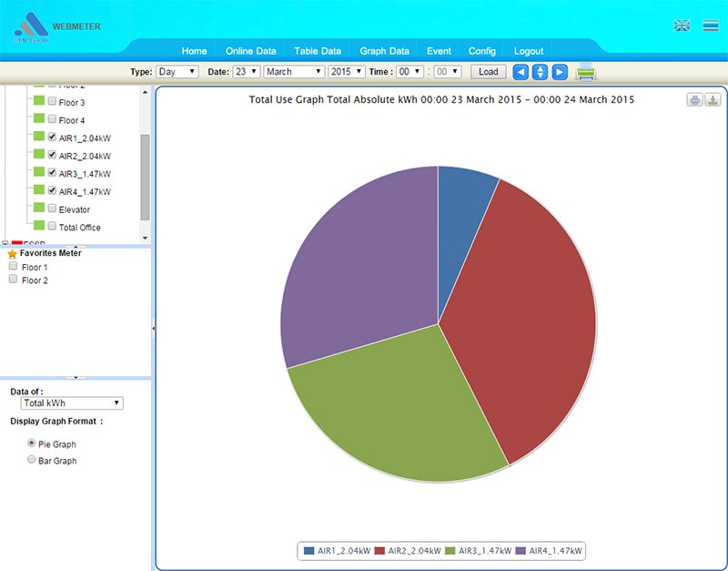Collapse the tree panel using the splitter handle above Favorites
Viewport: 728px width, 571px height.
pos(76,246)
